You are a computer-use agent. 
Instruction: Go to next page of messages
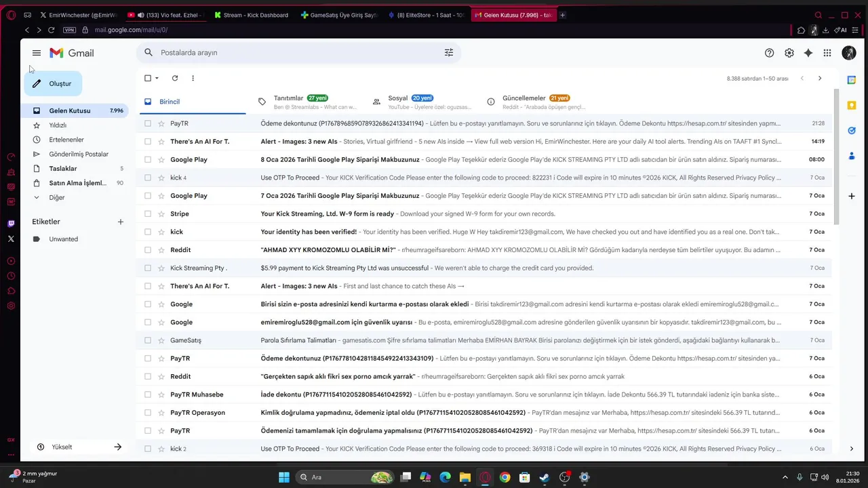[819, 79]
